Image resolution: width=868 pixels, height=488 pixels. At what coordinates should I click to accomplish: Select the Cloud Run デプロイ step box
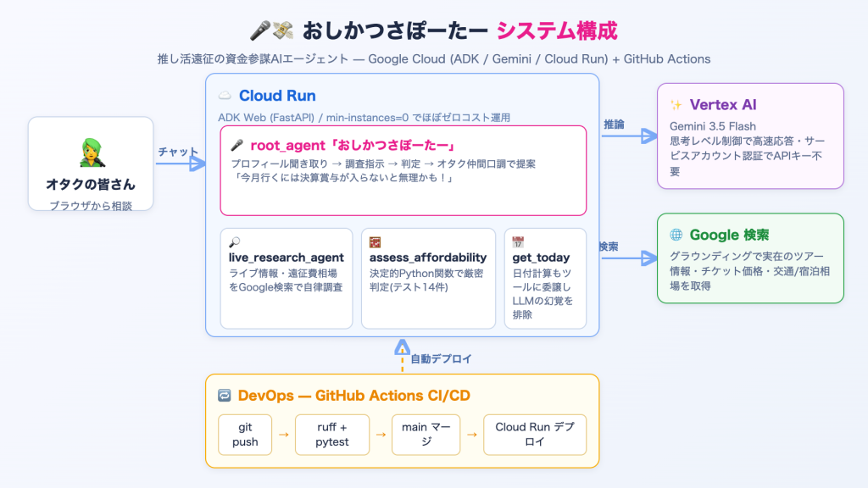(535, 435)
